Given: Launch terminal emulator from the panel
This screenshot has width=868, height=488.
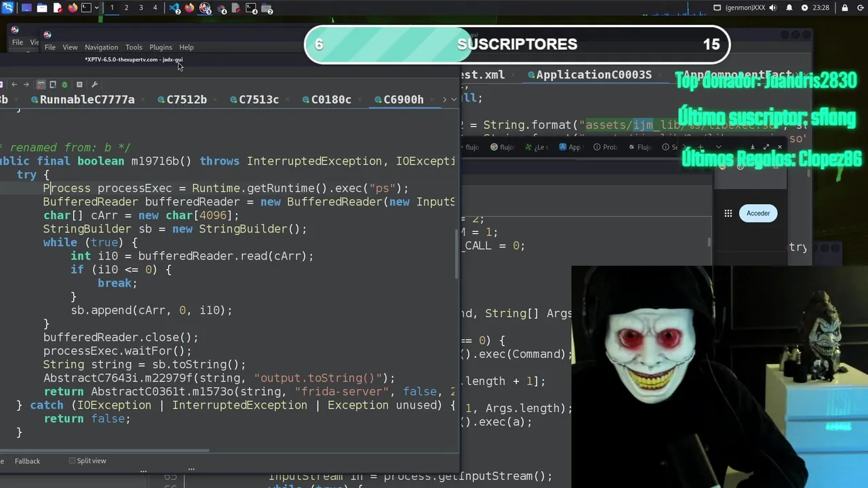Looking at the screenshot, I should [x=86, y=8].
